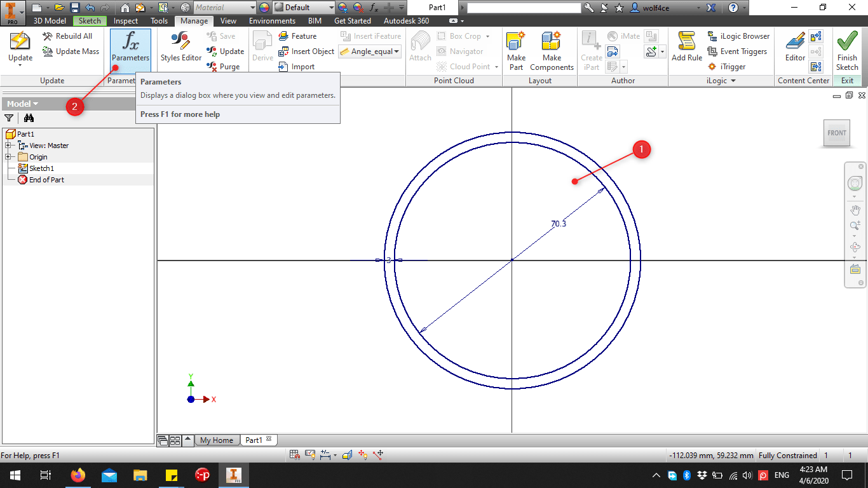Click the Home view icon

point(125,8)
